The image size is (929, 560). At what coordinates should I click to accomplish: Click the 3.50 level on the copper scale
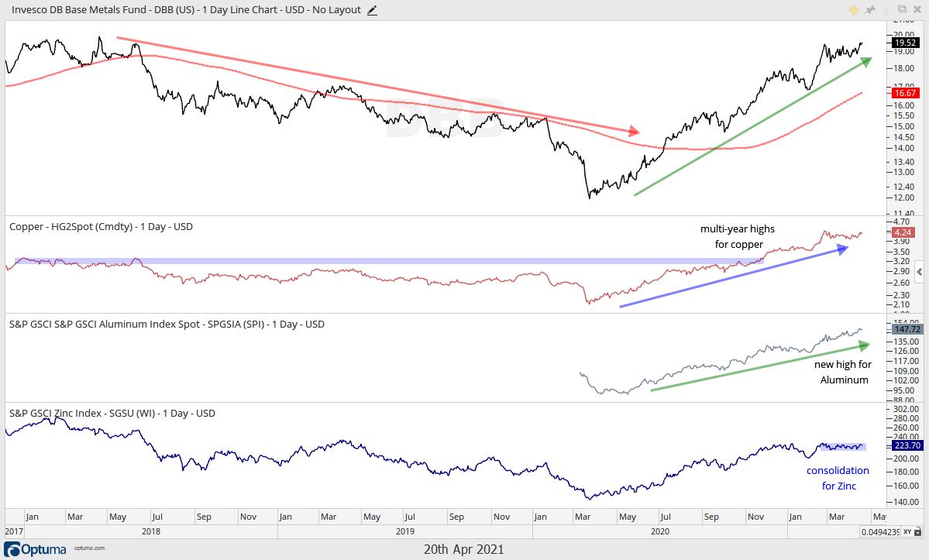pyautogui.click(x=901, y=253)
